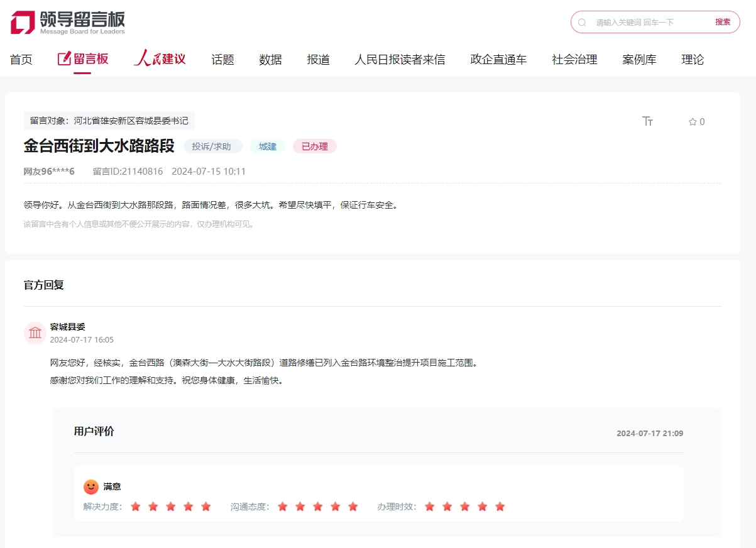The height and width of the screenshot is (548, 756).
Task: Switch to the 话题 tab
Action: 222,59
